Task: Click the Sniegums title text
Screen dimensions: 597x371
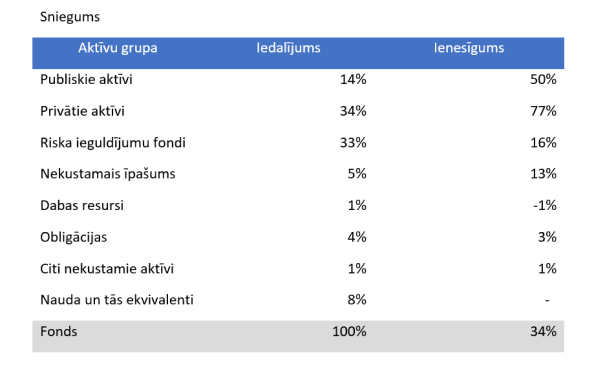Action: 70,17
